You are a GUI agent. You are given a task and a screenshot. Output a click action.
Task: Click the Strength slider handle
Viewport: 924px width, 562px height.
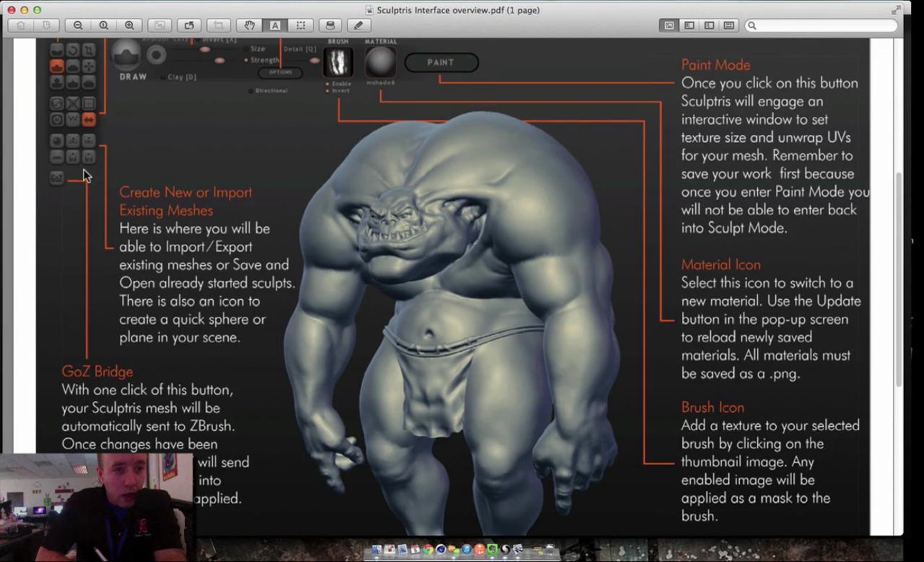click(219, 60)
